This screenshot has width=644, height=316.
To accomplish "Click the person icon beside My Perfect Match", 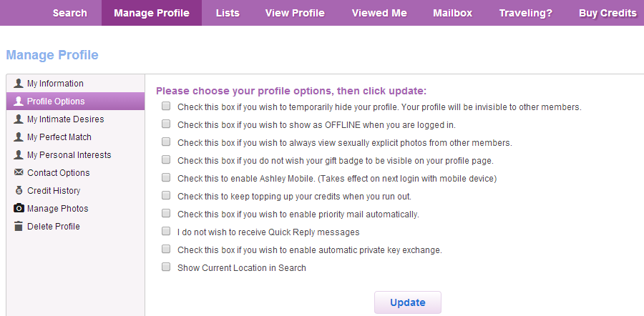I will click(19, 137).
